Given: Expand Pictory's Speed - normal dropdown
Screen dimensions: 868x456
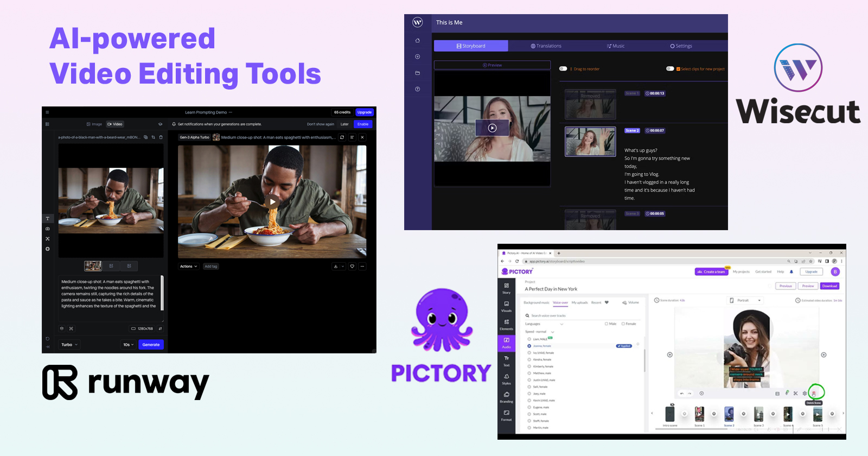Looking at the screenshot, I should click(x=540, y=332).
